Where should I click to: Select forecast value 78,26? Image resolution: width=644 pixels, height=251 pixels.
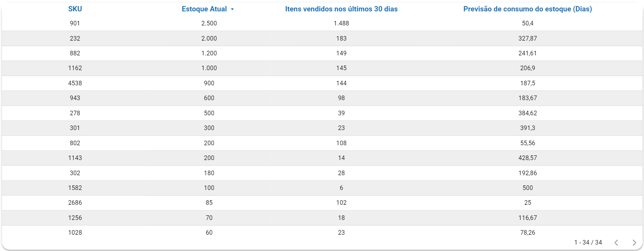pyautogui.click(x=527, y=233)
